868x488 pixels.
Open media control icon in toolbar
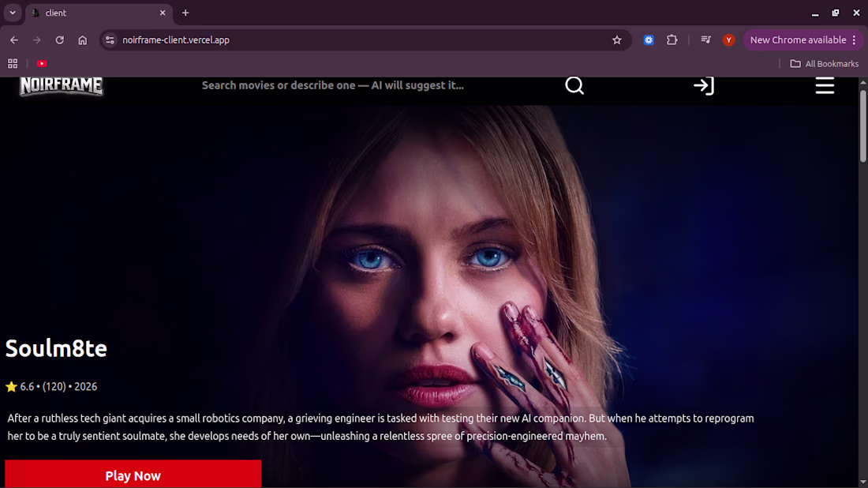click(705, 40)
